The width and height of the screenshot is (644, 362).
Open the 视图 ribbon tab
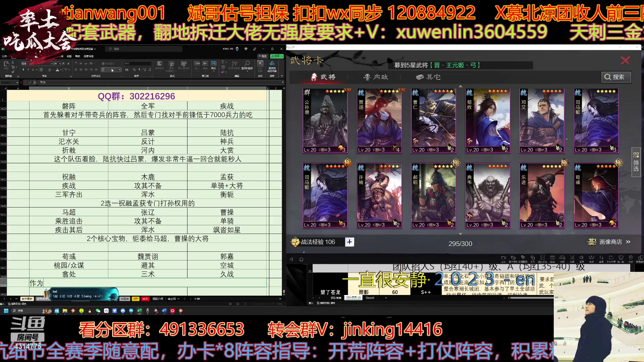click(69, 56)
